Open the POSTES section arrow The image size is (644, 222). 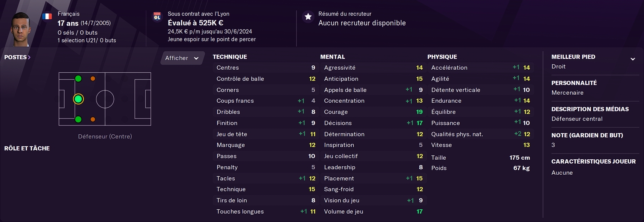pos(29,57)
